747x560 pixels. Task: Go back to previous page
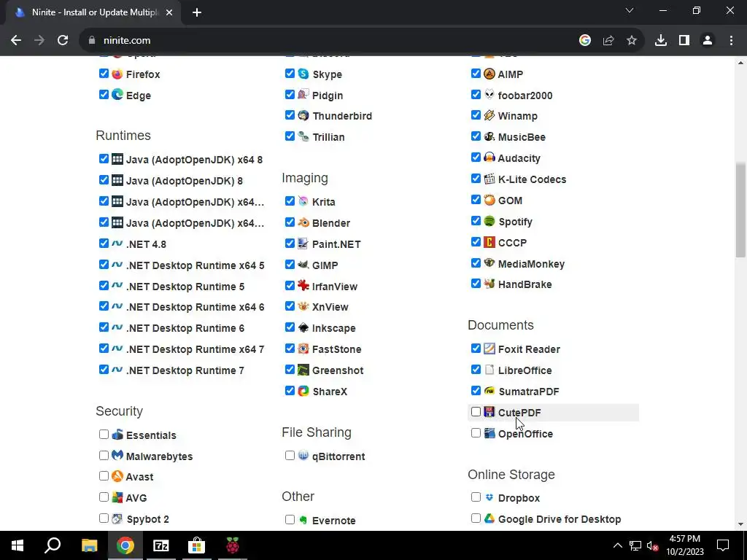[16, 41]
